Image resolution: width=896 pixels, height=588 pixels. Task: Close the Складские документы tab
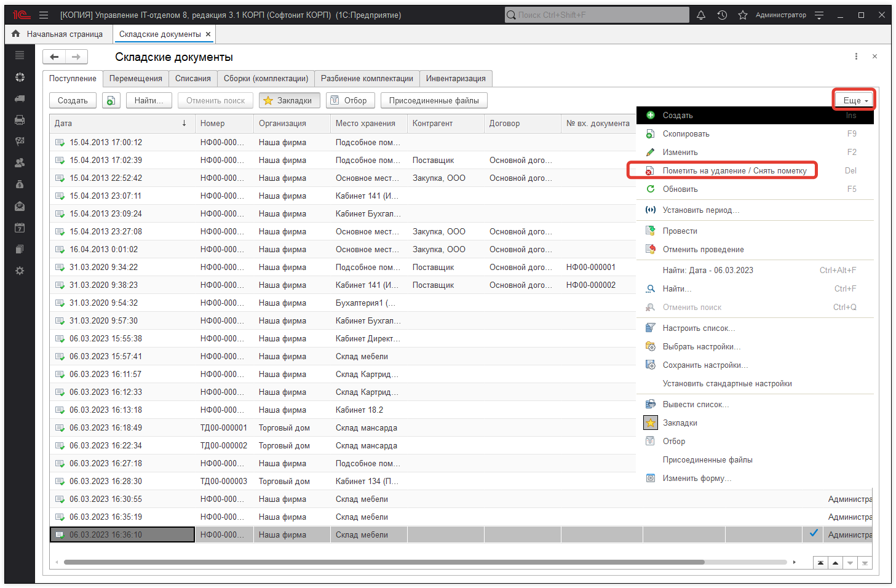208,34
